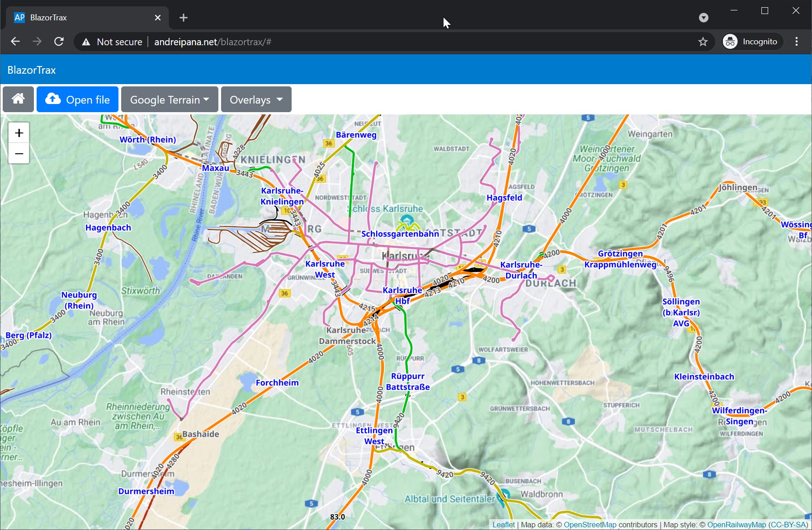Zoom in the map with plus
This screenshot has width=812, height=530.
point(19,132)
